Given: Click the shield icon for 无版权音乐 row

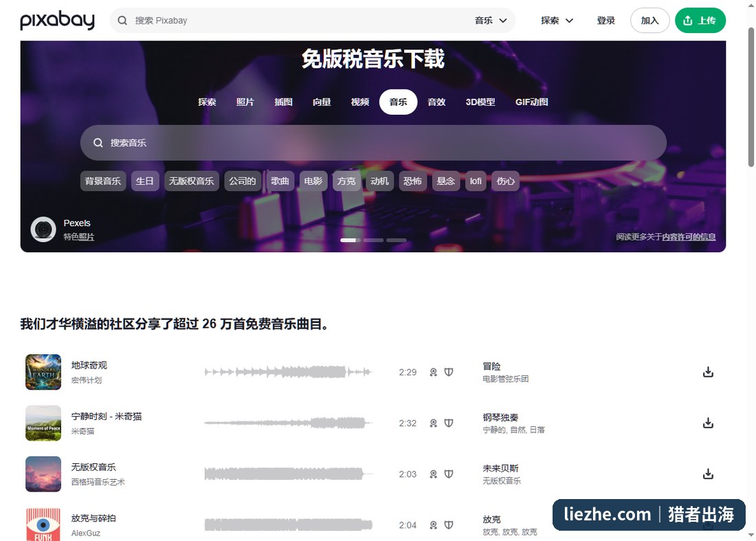Looking at the screenshot, I should pyautogui.click(x=448, y=474).
